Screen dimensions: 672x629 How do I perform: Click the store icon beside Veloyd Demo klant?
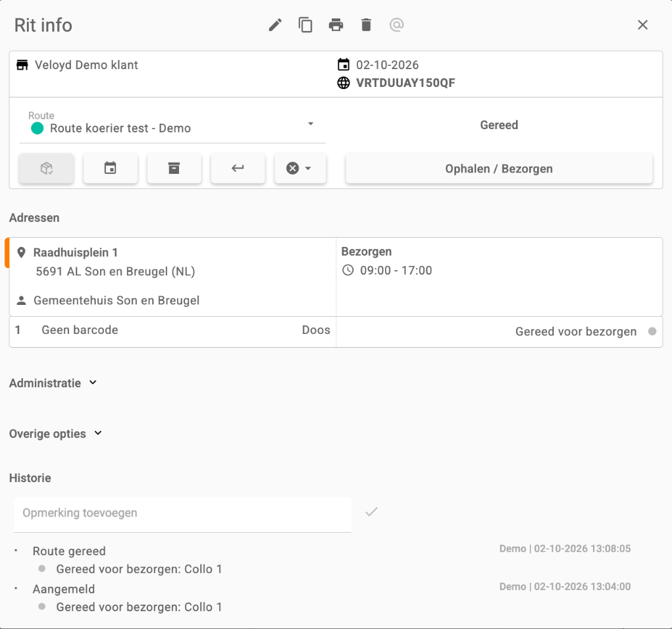pyautogui.click(x=22, y=65)
